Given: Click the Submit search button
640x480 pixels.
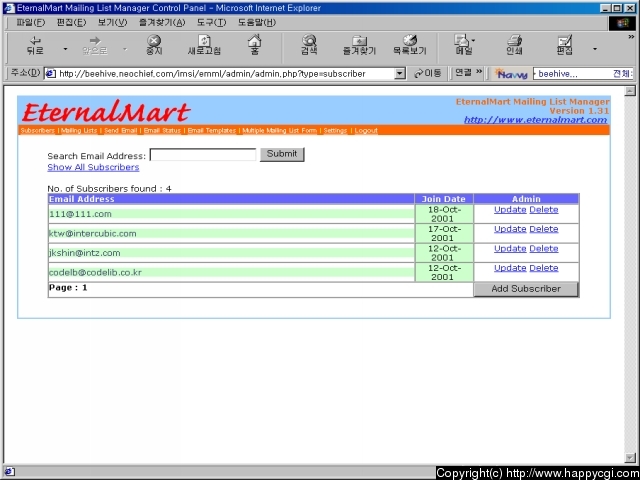Looking at the screenshot, I should [282, 154].
